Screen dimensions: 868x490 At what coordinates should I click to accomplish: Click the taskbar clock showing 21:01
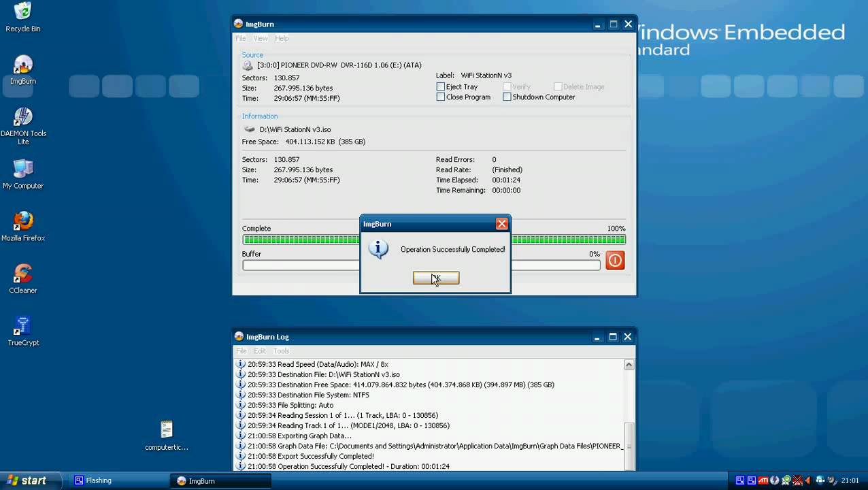[850, 480]
